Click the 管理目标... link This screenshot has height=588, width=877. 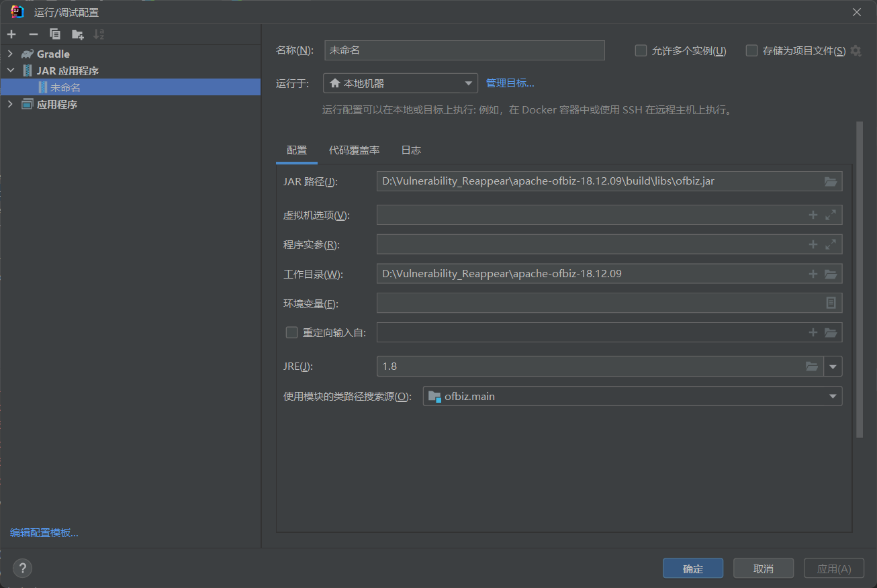[x=510, y=83]
